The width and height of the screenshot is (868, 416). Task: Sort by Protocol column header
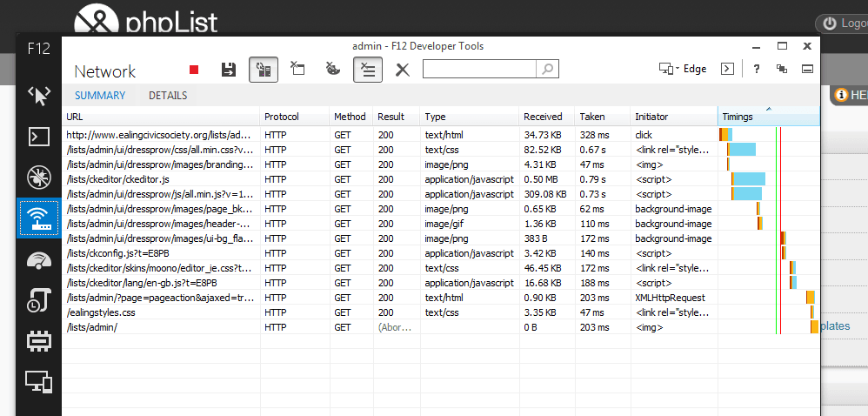(x=295, y=117)
